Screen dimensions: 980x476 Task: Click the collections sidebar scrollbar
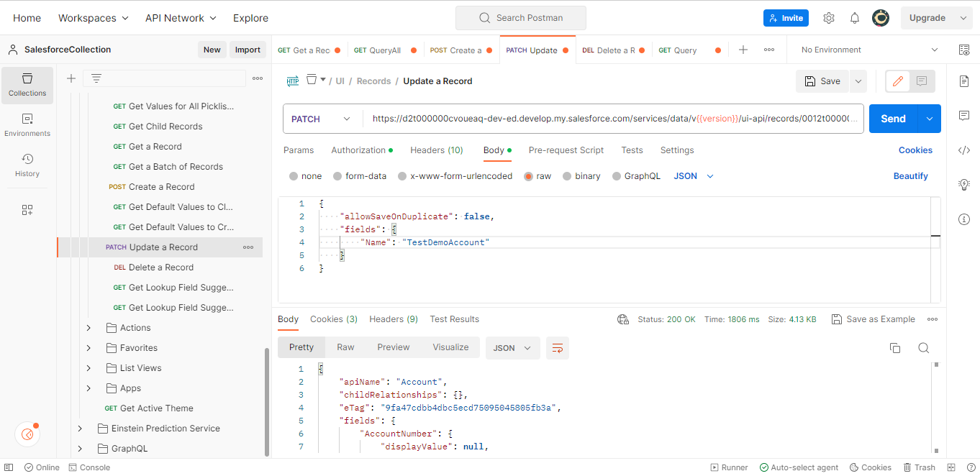click(268, 403)
